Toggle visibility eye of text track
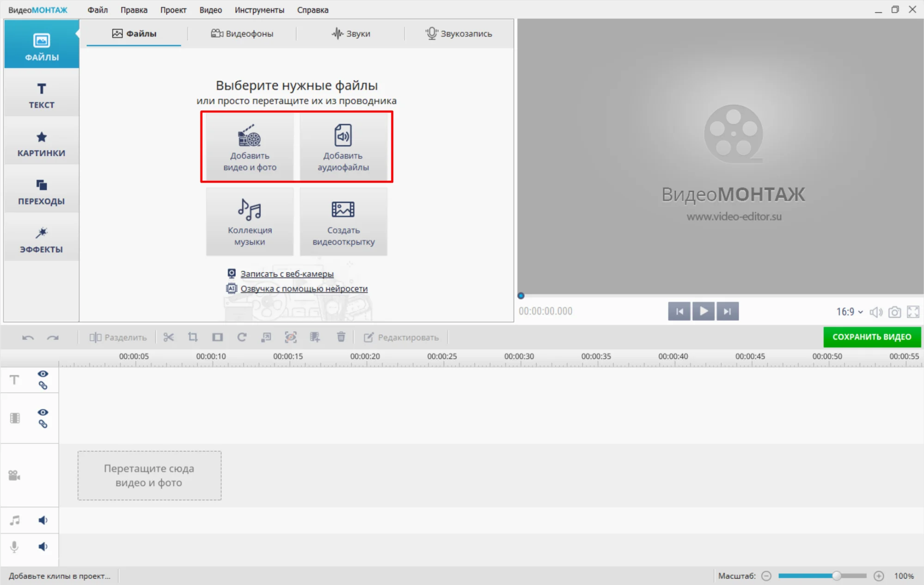This screenshot has height=585, width=924. (43, 374)
